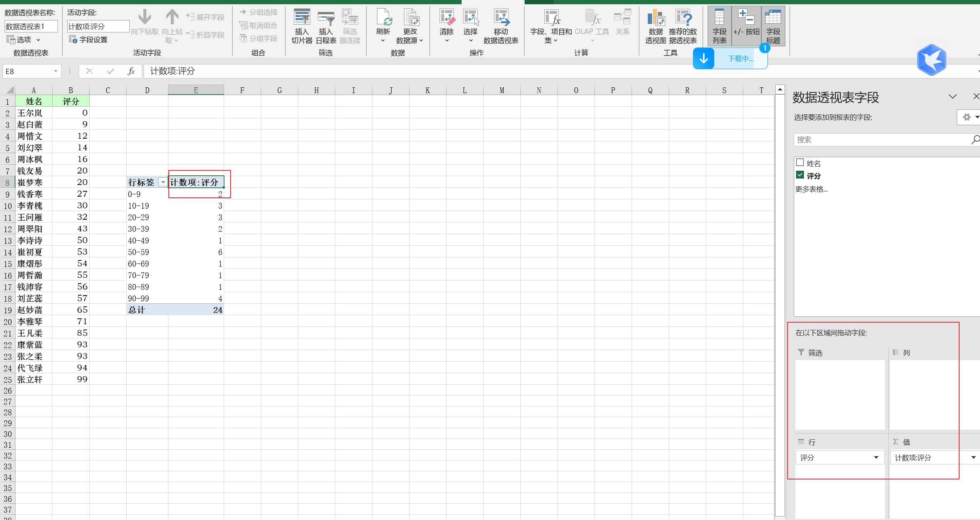Click the Field Settings (字段设置) button
Image resolution: width=980 pixels, height=520 pixels.
pyautogui.click(x=88, y=40)
